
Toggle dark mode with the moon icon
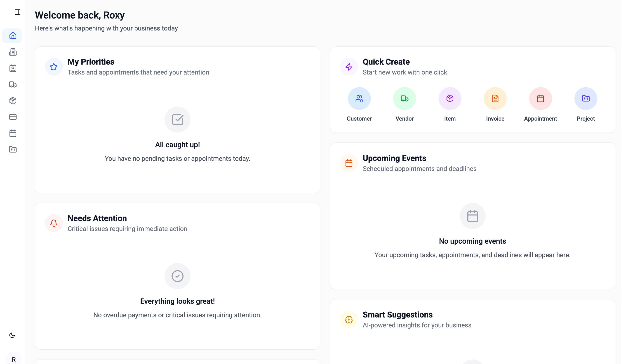tap(12, 335)
